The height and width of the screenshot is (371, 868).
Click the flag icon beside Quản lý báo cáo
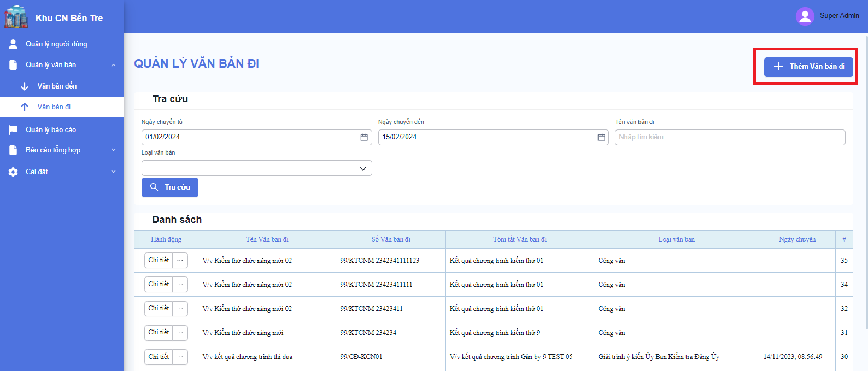tap(13, 129)
